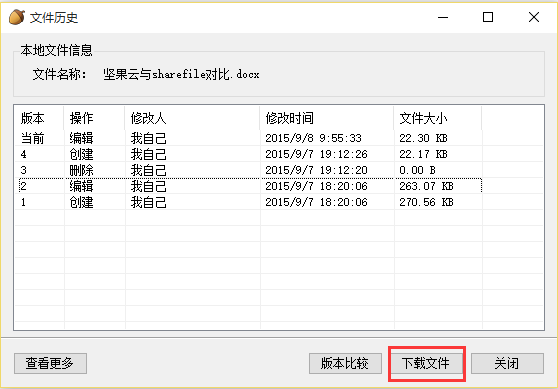The image size is (558, 389).
Task: Click the 270.56 KB size cell
Action: [426, 202]
